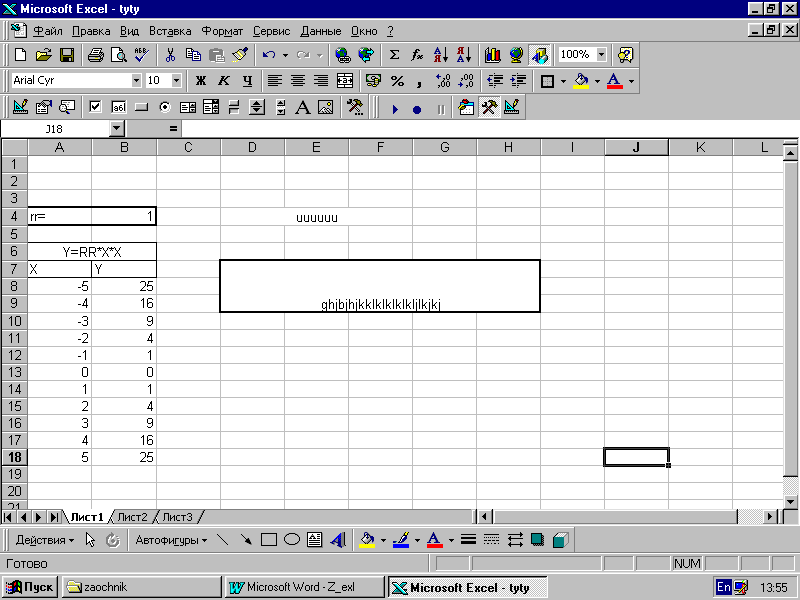Screen dimensions: 800x600
Task: Click the Save icon in the toolbar
Action: pos(67,55)
